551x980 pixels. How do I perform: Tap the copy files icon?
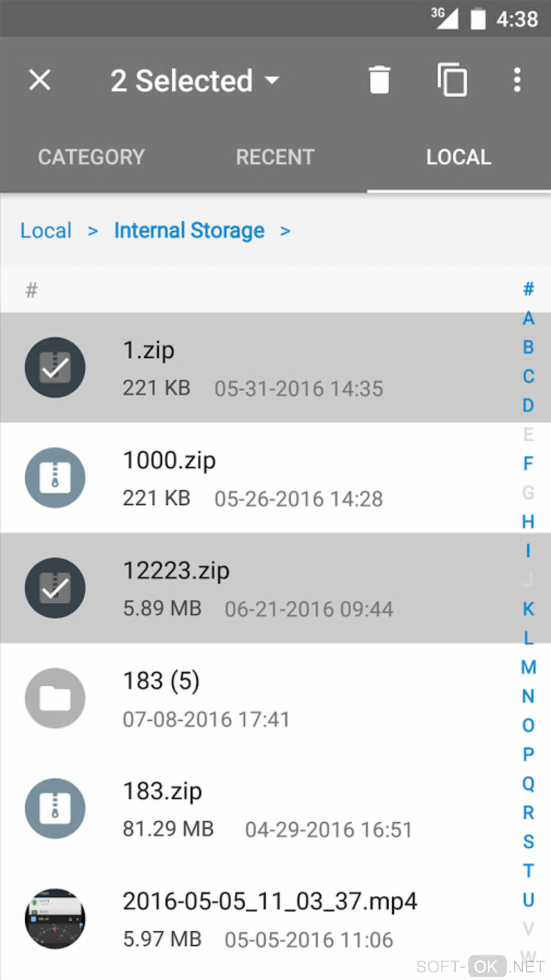coord(452,80)
